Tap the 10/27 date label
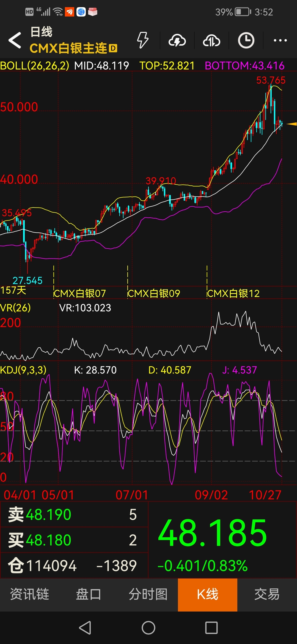 265,495
